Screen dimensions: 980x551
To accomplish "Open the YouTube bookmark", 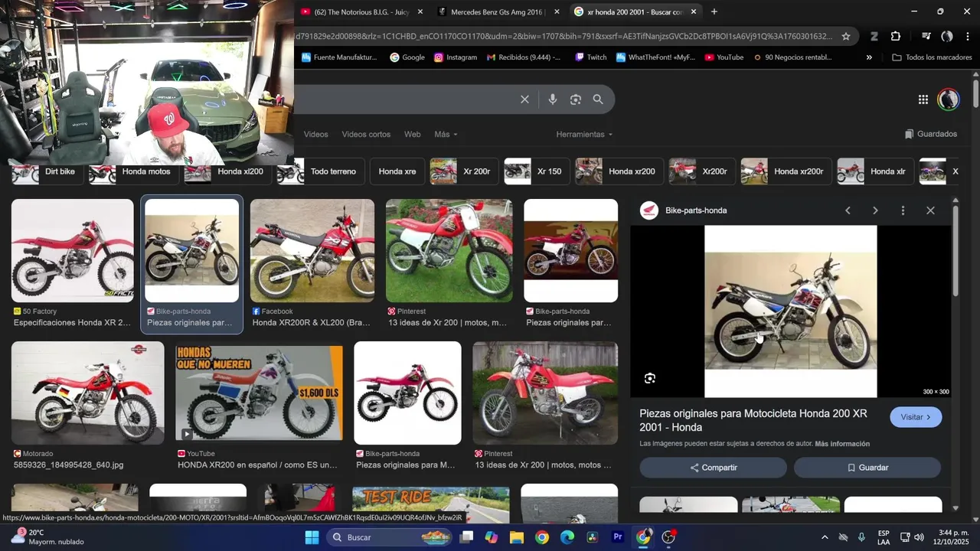I will click(x=724, y=57).
